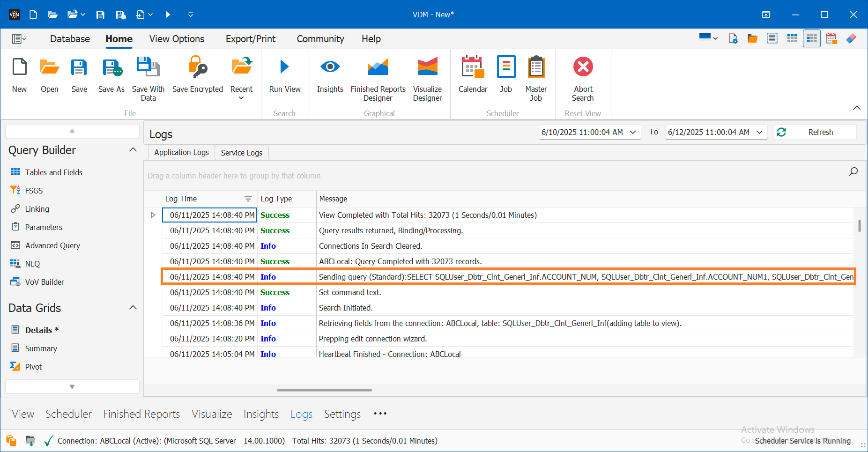Select NLQ in Query Builder
Image resolution: width=868 pixels, height=452 pixels.
tap(32, 263)
